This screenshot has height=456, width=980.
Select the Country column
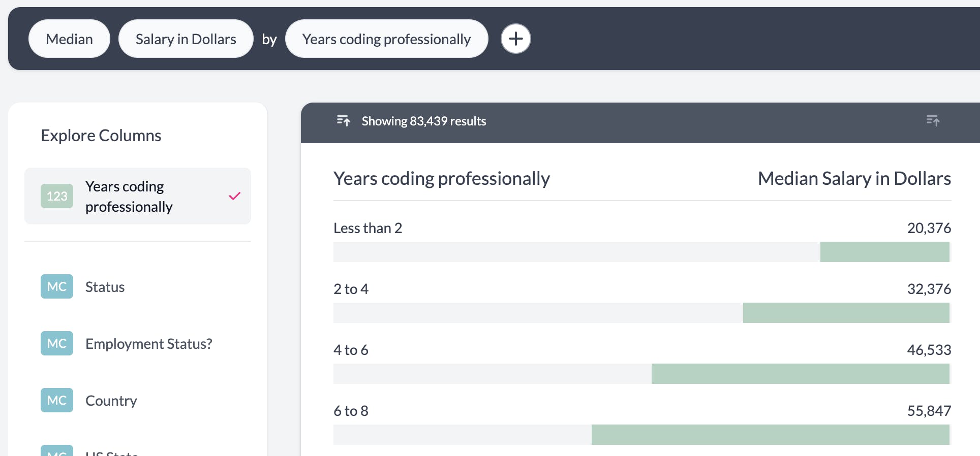point(111,401)
